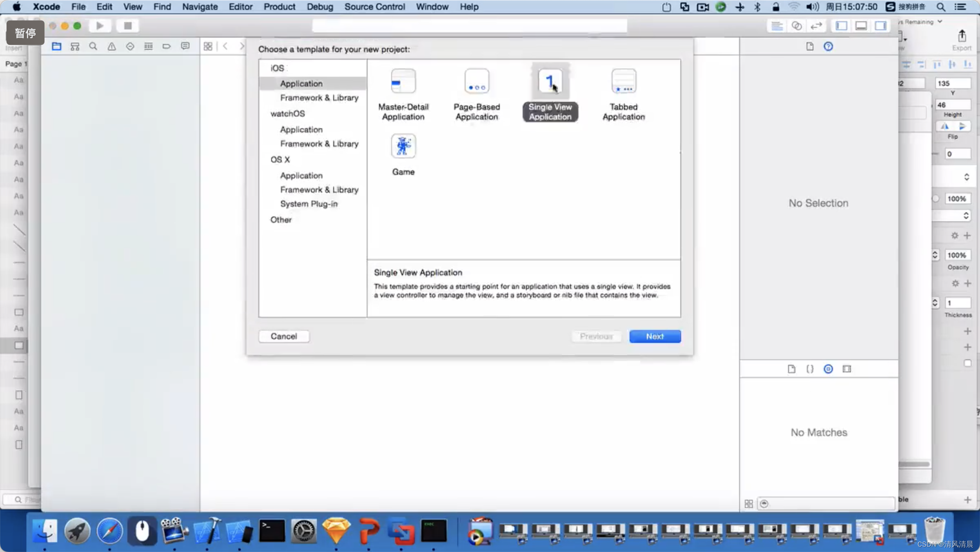Open Sketch from the Dock

tap(336, 531)
